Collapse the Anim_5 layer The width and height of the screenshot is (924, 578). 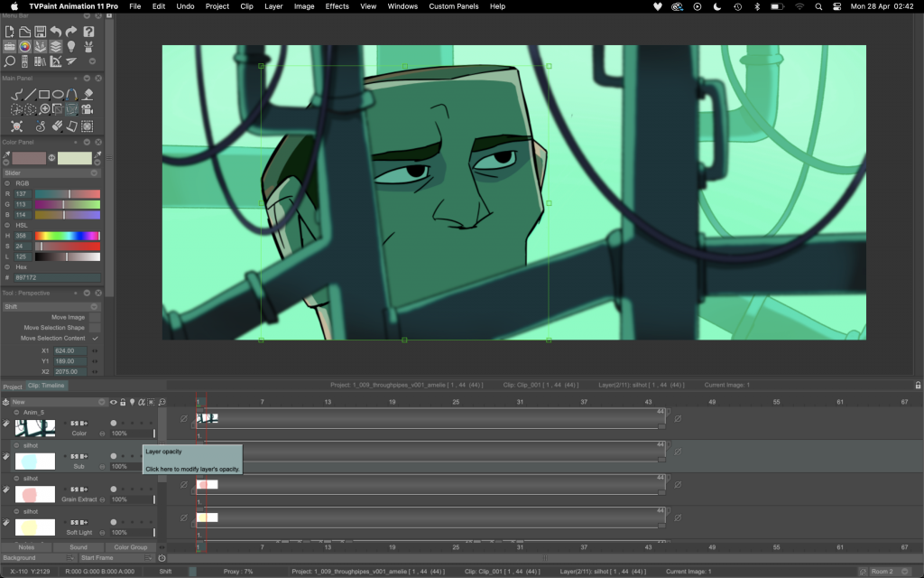pos(16,412)
